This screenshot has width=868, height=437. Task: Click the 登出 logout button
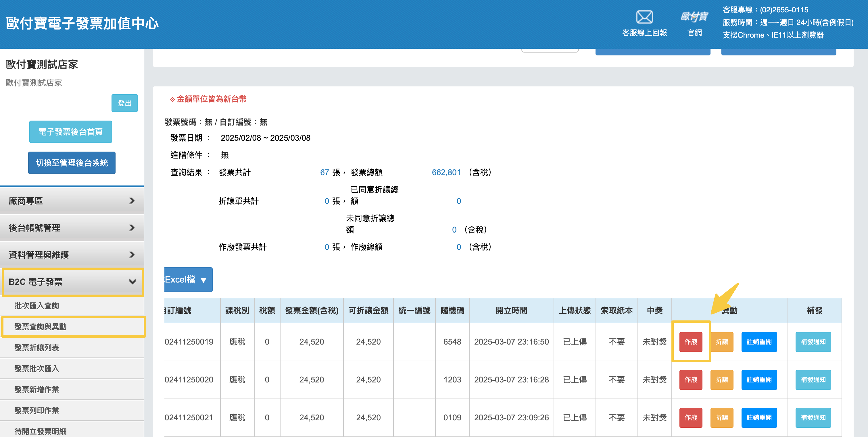tap(124, 103)
